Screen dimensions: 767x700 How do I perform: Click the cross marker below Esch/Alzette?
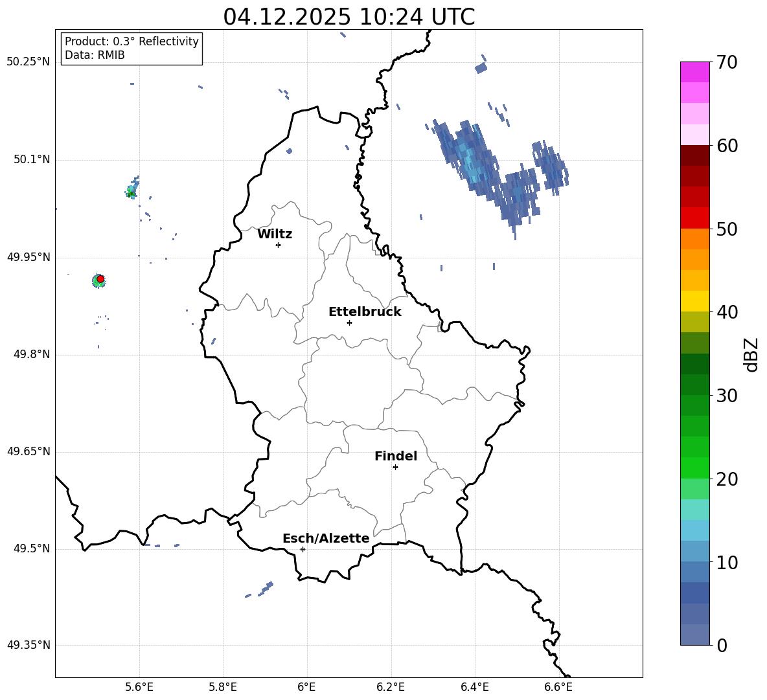[303, 549]
